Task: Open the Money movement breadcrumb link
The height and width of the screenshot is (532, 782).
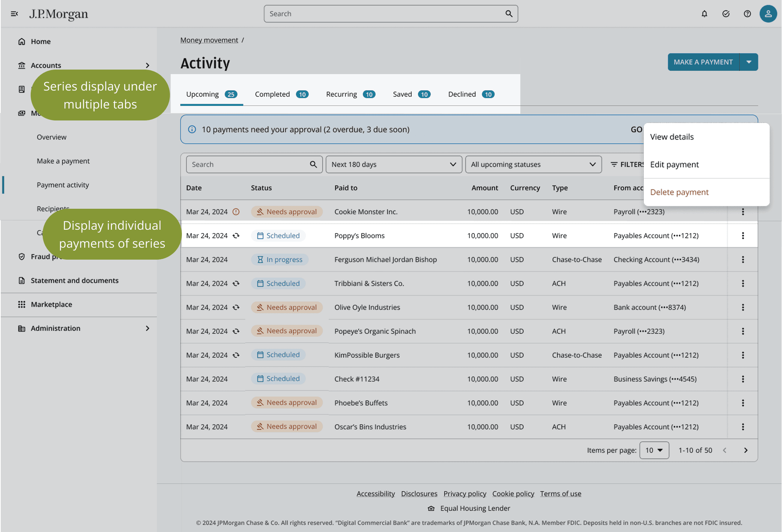Action: coord(209,40)
